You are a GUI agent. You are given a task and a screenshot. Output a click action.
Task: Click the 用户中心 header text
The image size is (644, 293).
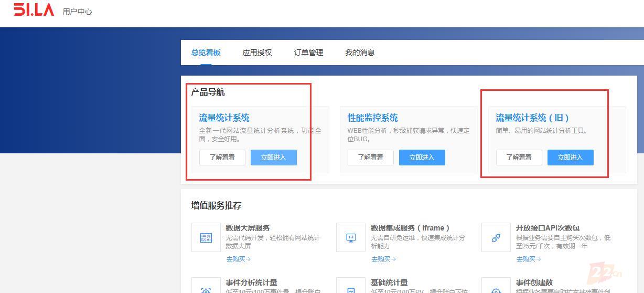77,12
